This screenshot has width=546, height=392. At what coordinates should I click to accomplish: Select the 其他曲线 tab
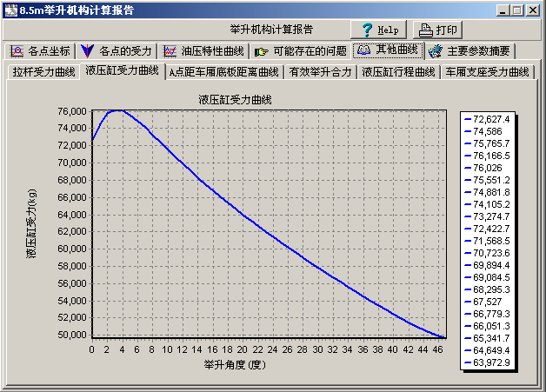pyautogui.click(x=388, y=50)
